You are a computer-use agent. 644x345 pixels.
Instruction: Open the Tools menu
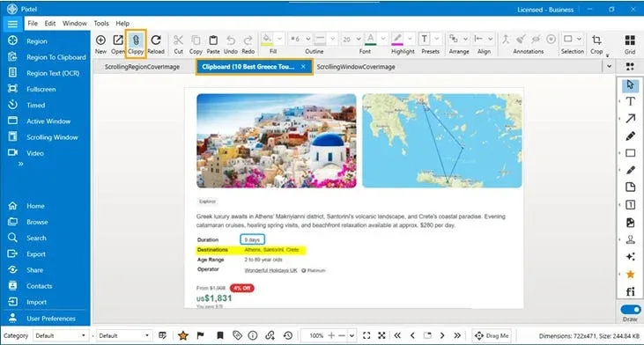pos(101,24)
